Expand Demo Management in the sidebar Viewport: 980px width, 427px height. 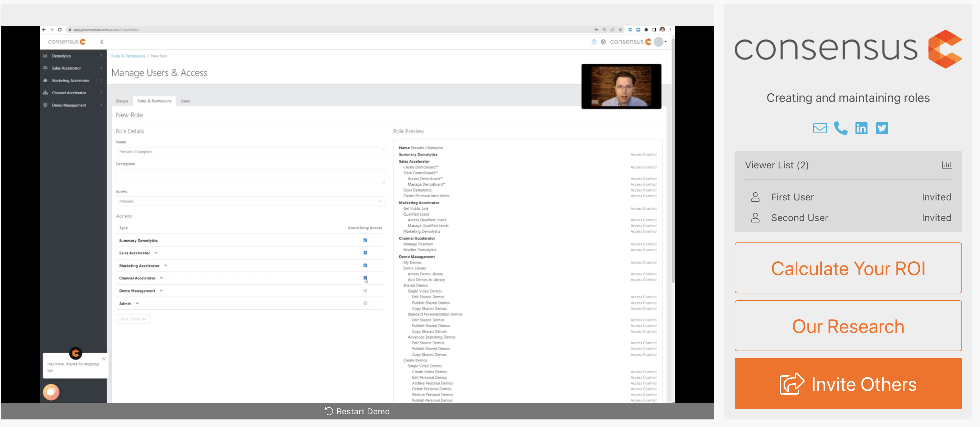point(73,105)
